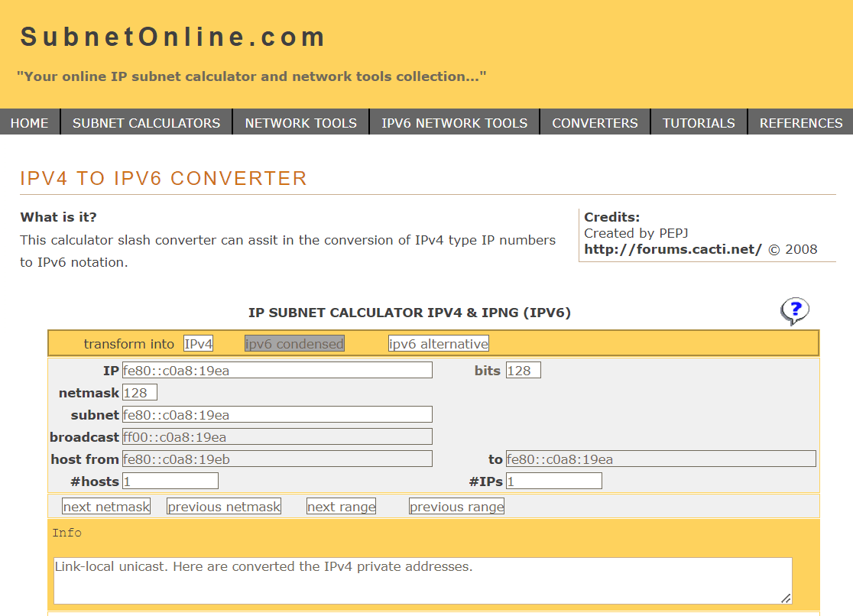
Task: Go to the HOME menu item
Action: pos(29,123)
